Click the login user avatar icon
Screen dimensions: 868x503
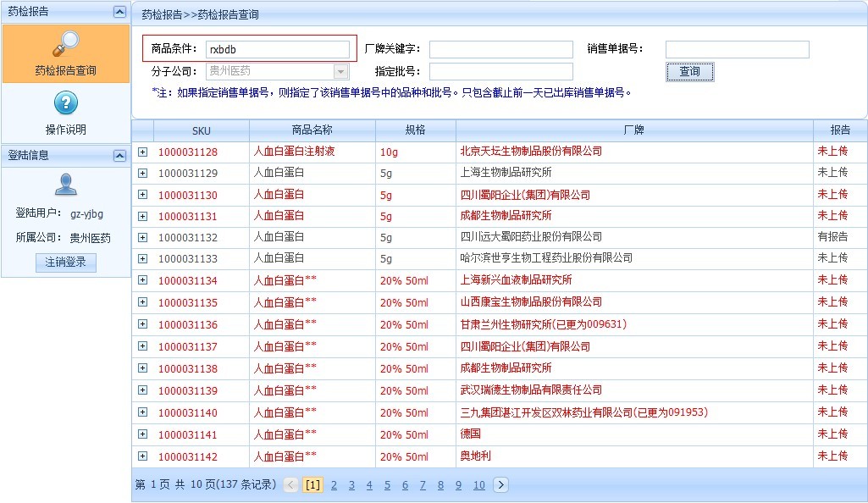coord(66,185)
